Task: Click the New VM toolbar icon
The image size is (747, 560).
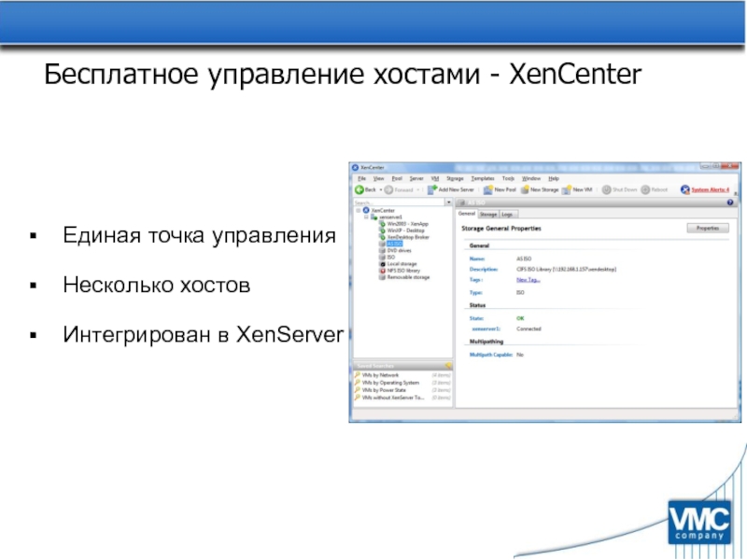Action: click(x=567, y=189)
